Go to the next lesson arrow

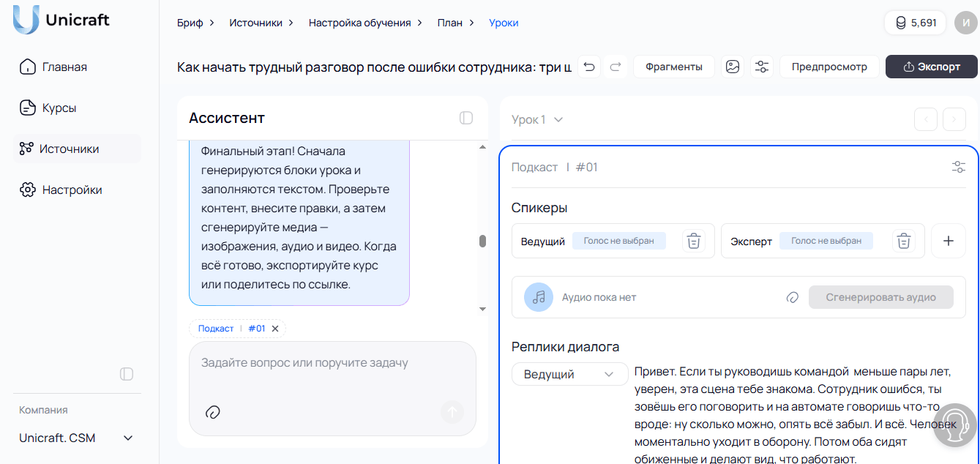pos(954,119)
